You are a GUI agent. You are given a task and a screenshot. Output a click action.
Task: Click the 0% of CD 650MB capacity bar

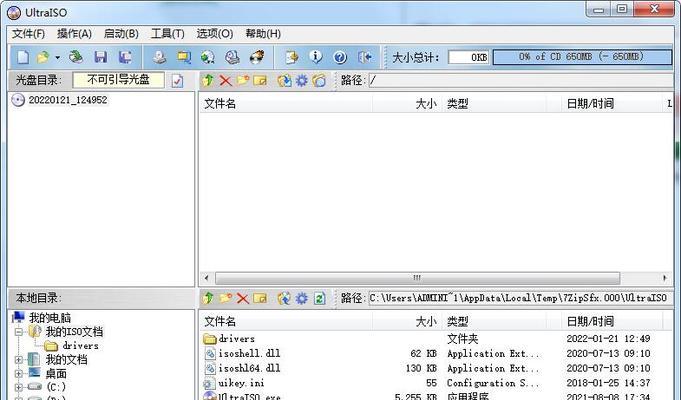tap(582, 57)
